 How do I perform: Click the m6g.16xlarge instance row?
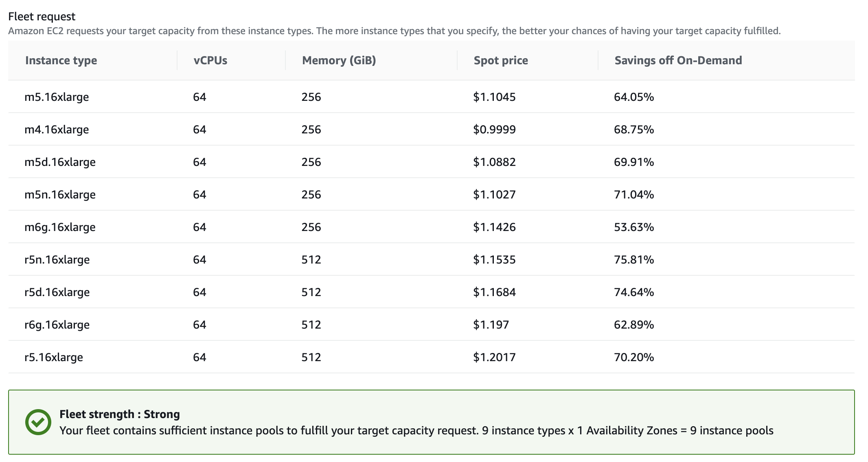tap(432, 227)
